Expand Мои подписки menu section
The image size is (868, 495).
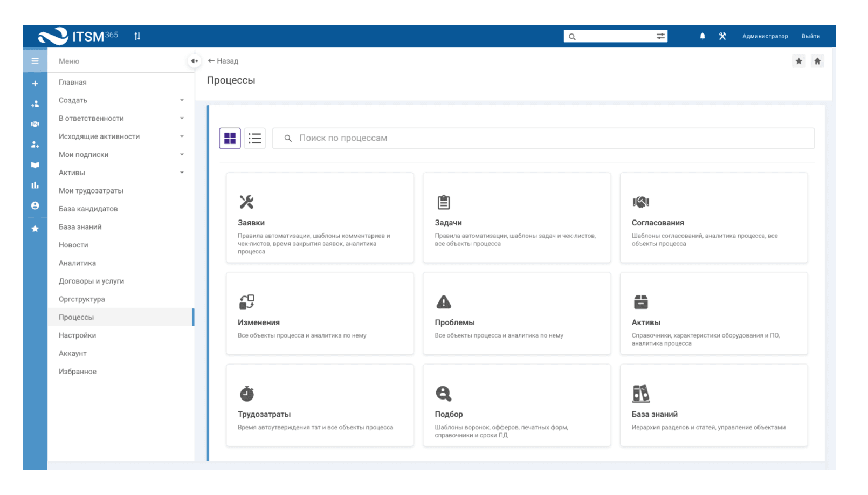[182, 155]
